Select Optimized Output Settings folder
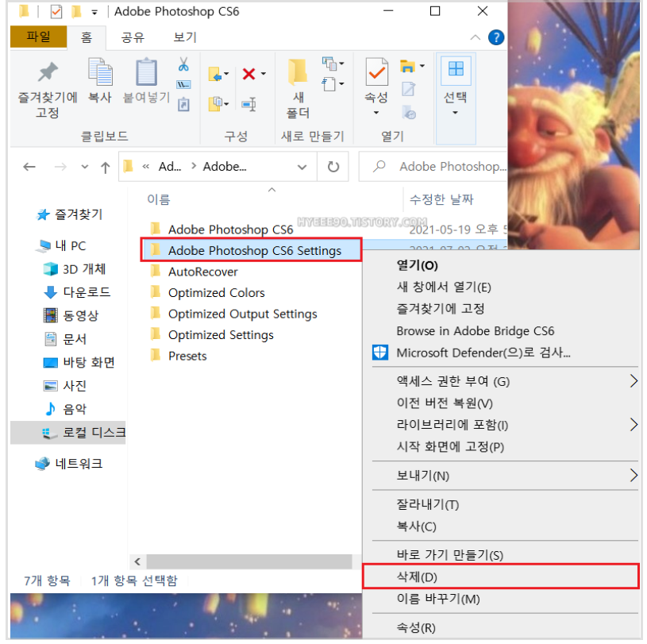Viewport: 647px width, 644px height. (x=233, y=314)
